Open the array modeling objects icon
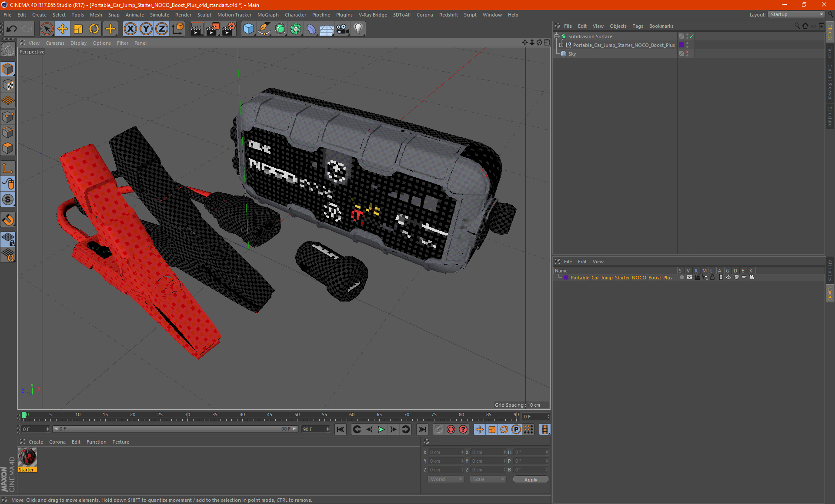 point(296,29)
